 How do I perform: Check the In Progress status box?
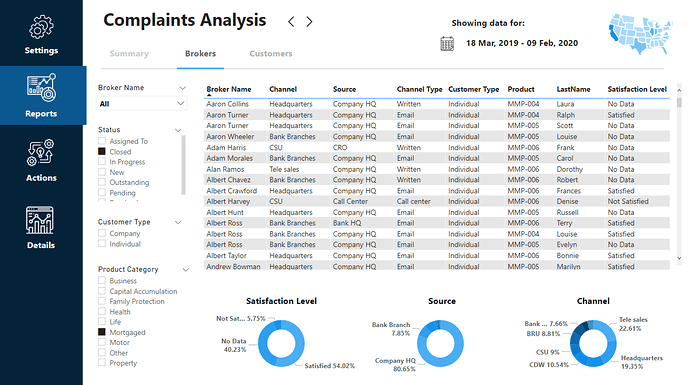point(102,161)
